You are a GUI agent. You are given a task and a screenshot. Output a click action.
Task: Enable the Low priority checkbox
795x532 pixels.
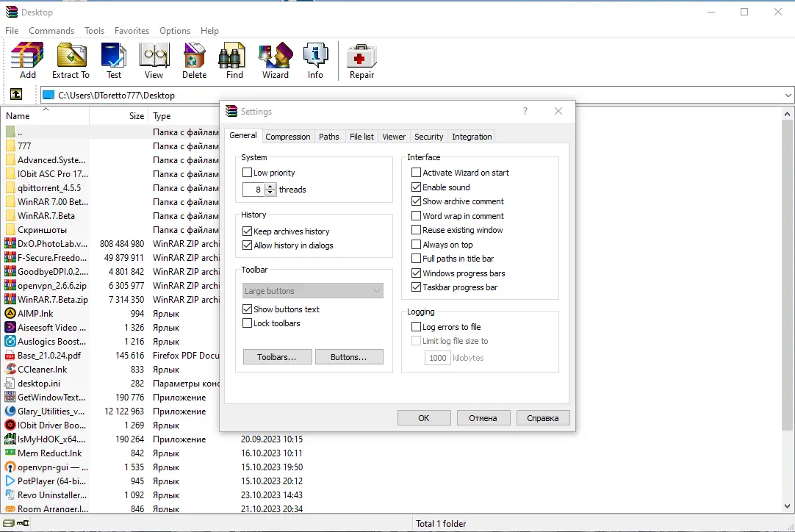pos(248,173)
